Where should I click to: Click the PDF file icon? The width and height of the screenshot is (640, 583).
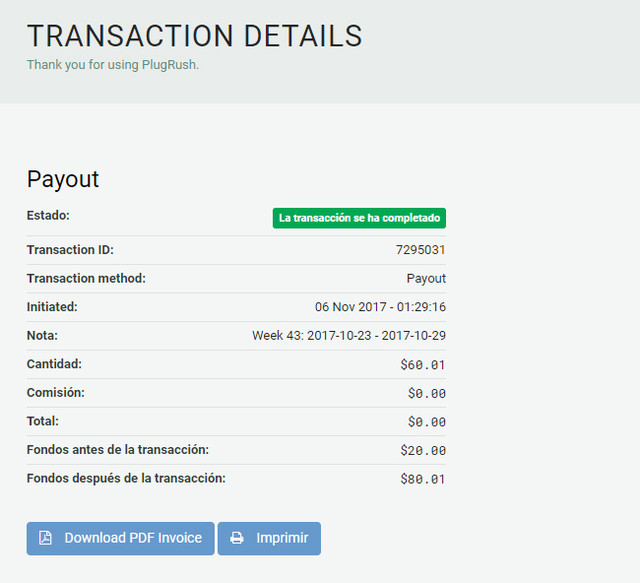coord(45,538)
